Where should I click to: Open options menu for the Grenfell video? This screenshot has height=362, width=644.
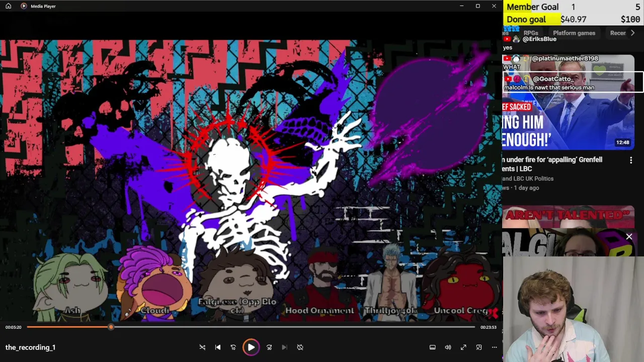(x=631, y=160)
